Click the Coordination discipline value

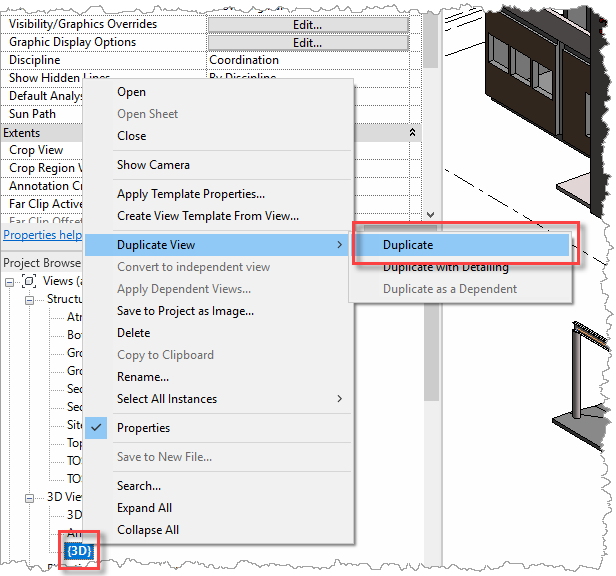[x=244, y=60]
